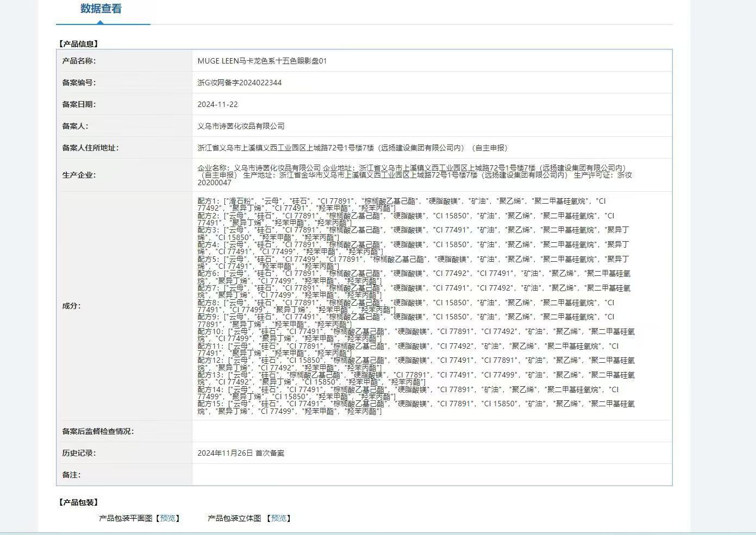Click the 产品名称 row label
This screenshot has height=535, width=756.
[79, 61]
